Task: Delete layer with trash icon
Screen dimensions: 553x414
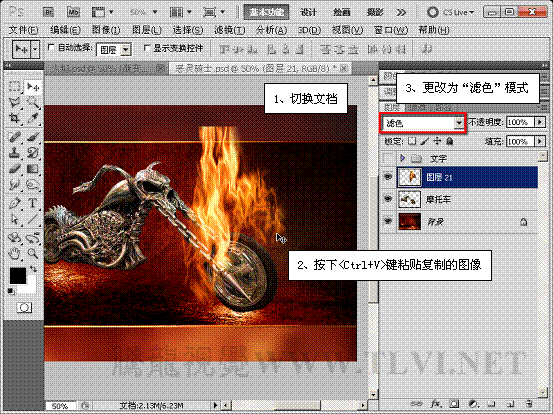Action: click(x=528, y=404)
